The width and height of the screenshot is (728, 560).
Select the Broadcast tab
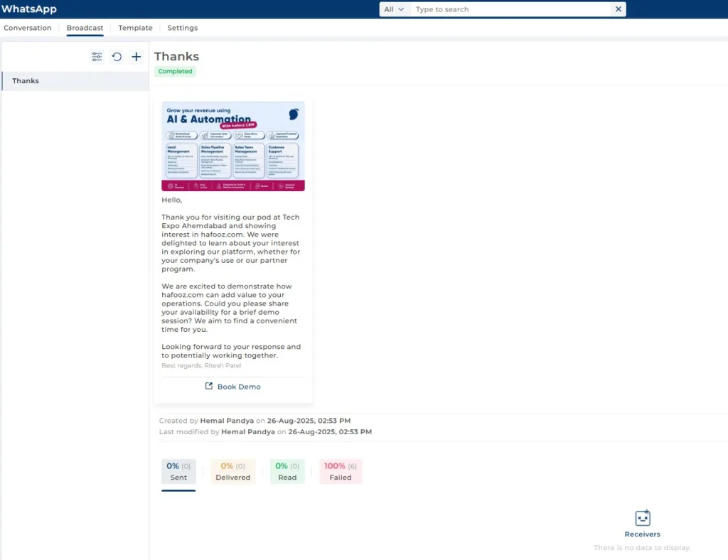click(x=85, y=28)
